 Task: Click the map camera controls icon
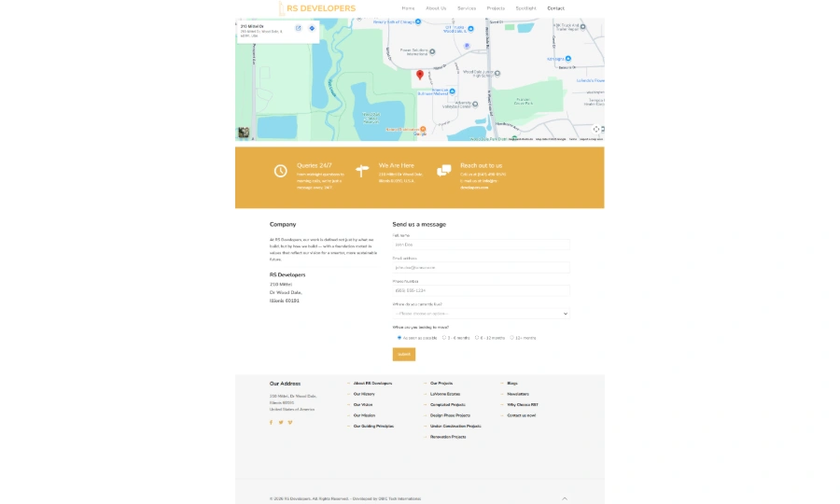pos(595,129)
